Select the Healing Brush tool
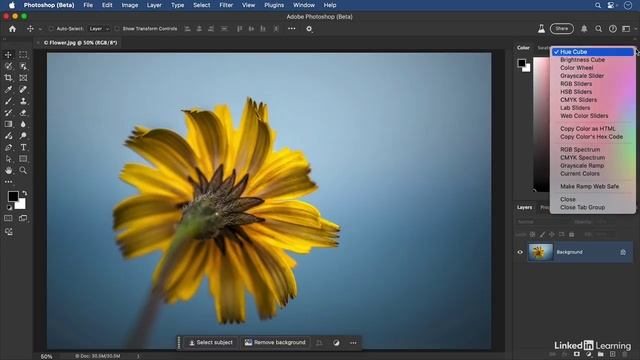The height and width of the screenshot is (360, 640). pyautogui.click(x=23, y=89)
